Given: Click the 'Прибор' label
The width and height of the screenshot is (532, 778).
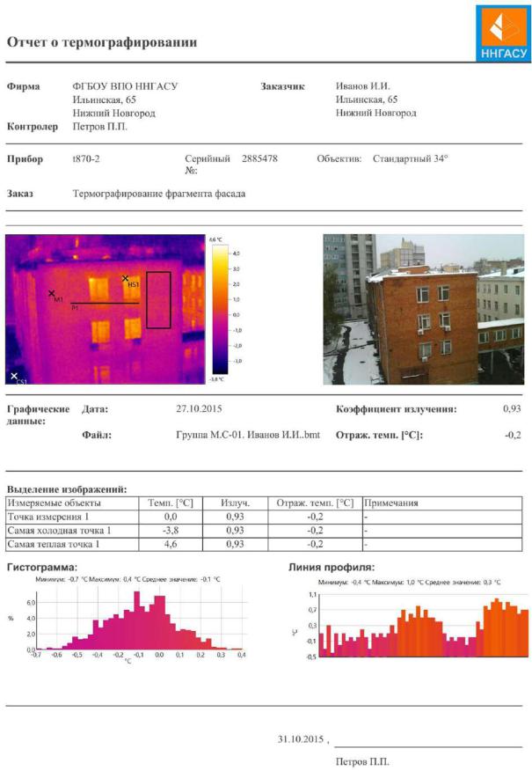Looking at the screenshot, I should 25,159.
